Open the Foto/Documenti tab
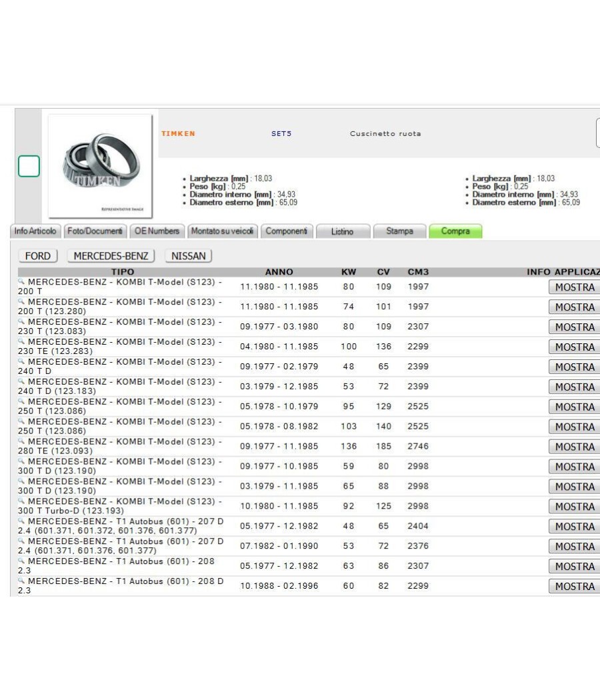Image resolution: width=600 pixels, height=700 pixels. click(95, 231)
